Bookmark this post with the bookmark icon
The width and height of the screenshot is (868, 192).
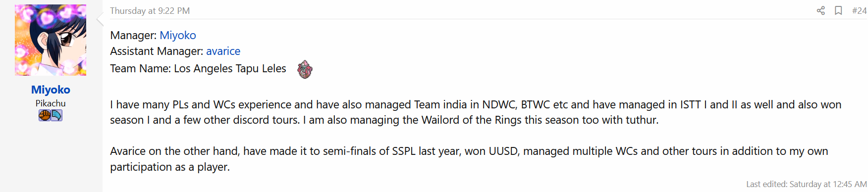click(838, 10)
